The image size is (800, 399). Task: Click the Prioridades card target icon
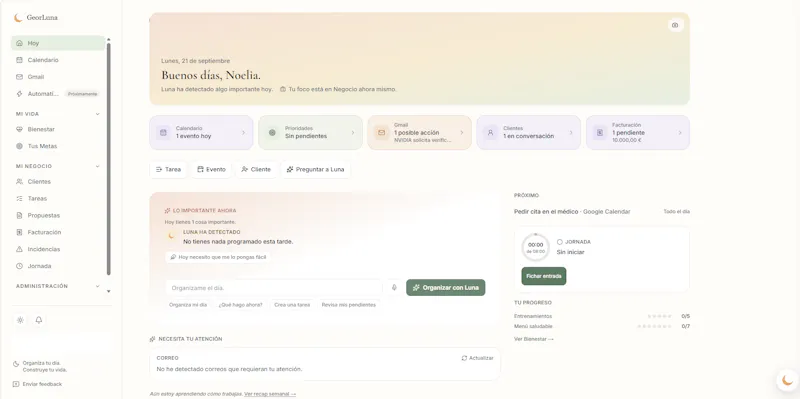(272, 133)
